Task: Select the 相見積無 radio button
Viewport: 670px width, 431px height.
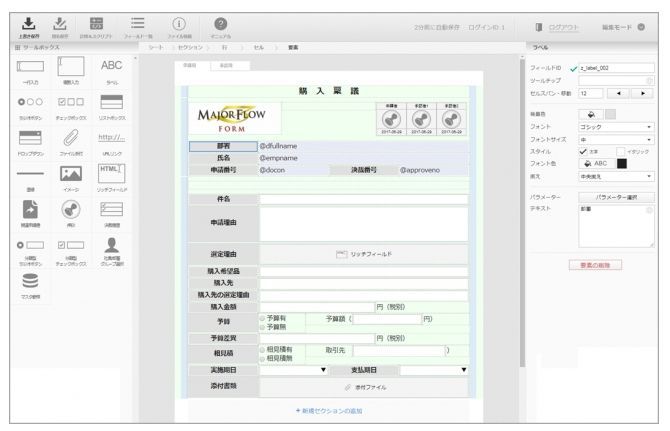Action: pyautogui.click(x=263, y=357)
